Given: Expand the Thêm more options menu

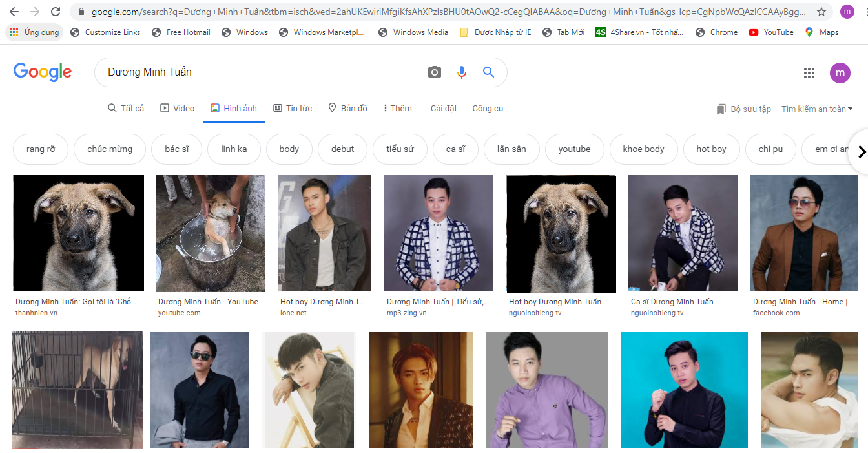Looking at the screenshot, I should 397,108.
